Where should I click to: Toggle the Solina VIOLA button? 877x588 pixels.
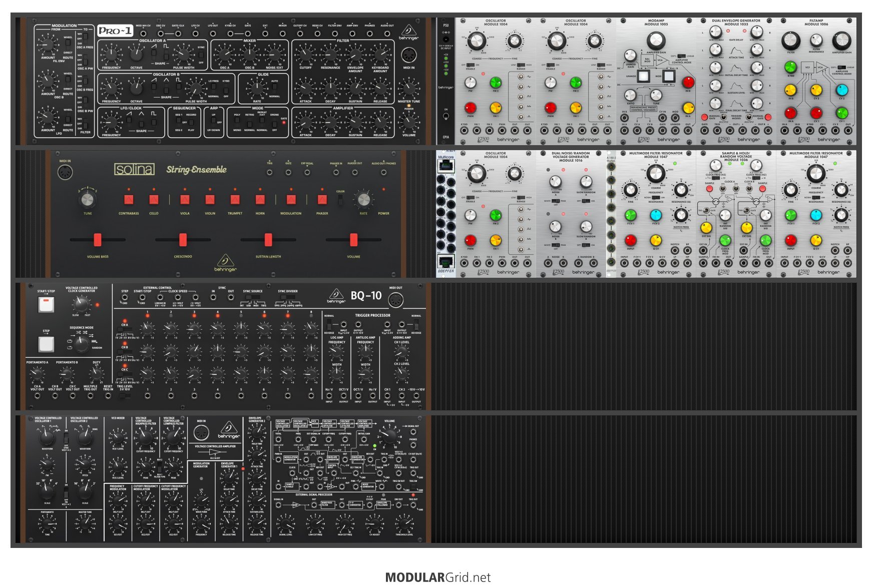tap(185, 200)
